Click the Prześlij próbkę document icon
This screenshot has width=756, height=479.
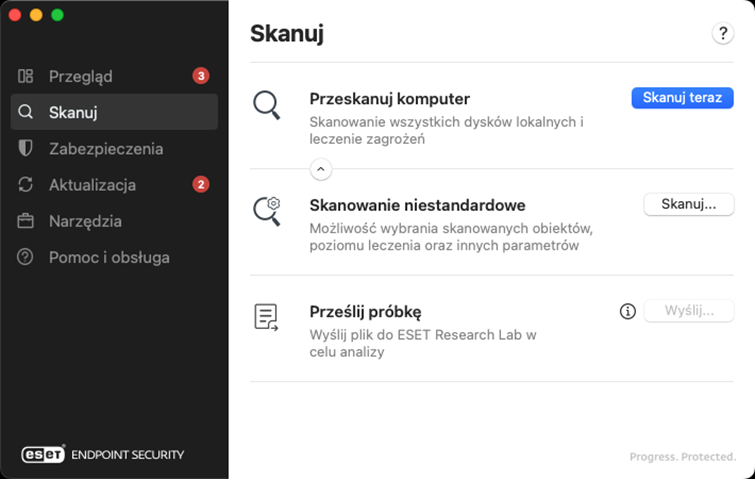pyautogui.click(x=266, y=317)
